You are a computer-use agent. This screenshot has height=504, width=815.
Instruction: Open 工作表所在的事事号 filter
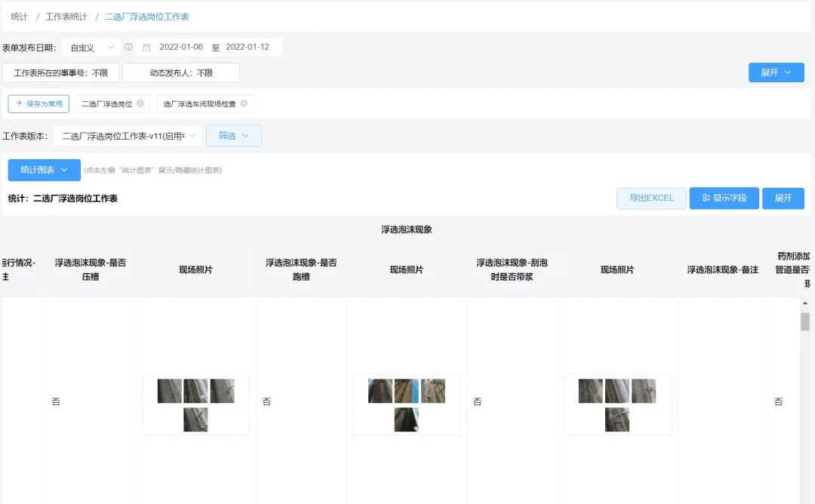[x=61, y=73]
